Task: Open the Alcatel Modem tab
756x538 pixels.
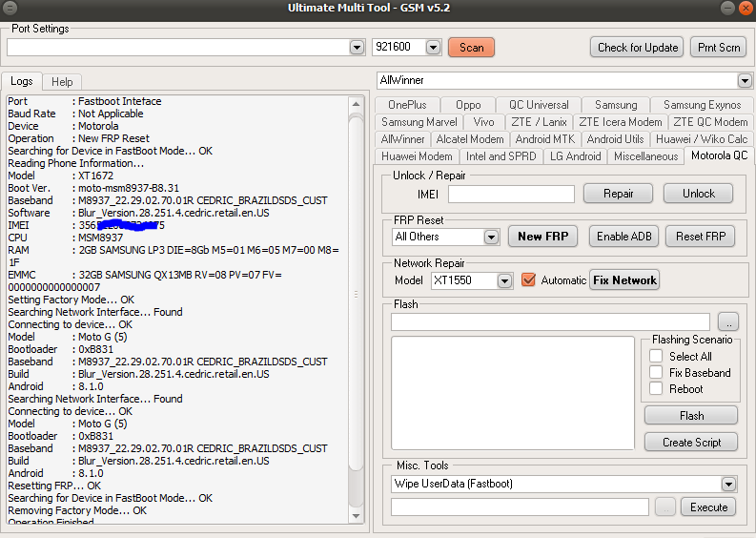Action: click(x=470, y=139)
